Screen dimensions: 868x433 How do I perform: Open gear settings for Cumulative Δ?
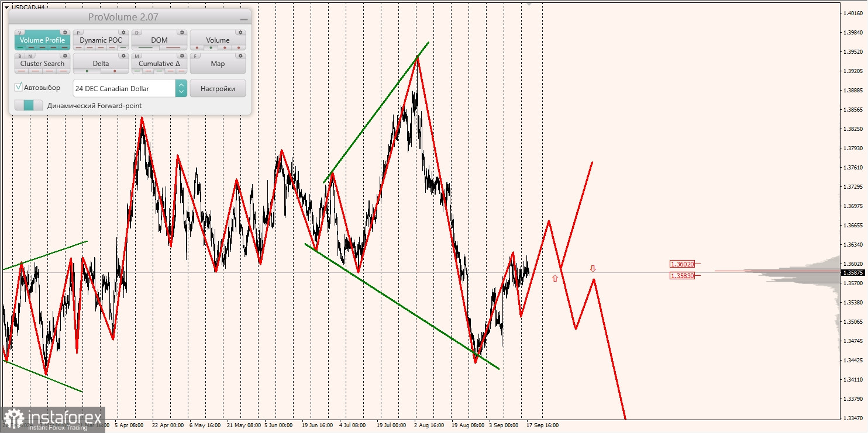coord(182,56)
